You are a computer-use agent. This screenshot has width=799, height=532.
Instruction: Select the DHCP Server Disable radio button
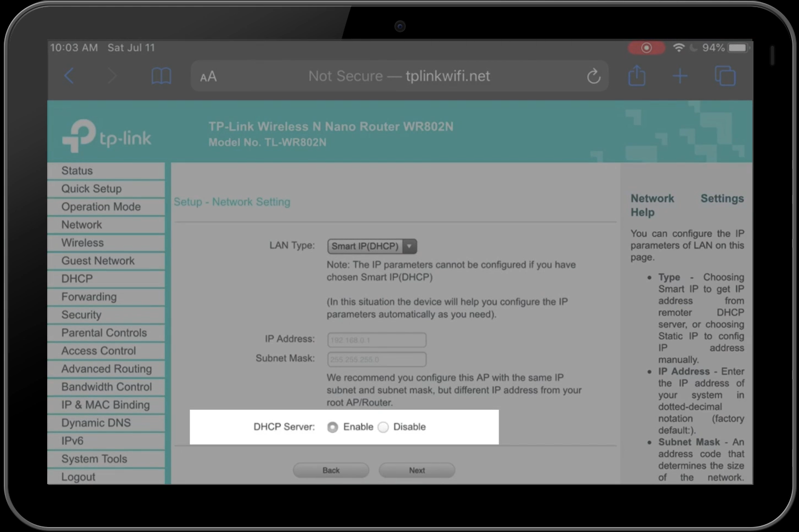(x=383, y=427)
